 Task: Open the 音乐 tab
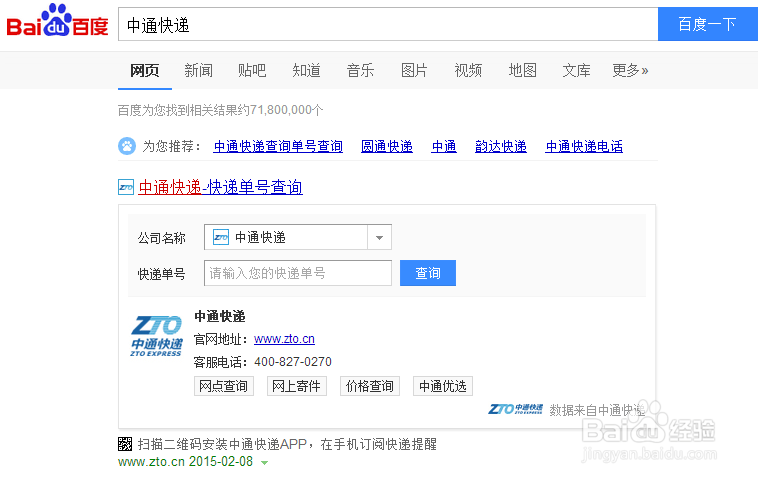point(361,71)
